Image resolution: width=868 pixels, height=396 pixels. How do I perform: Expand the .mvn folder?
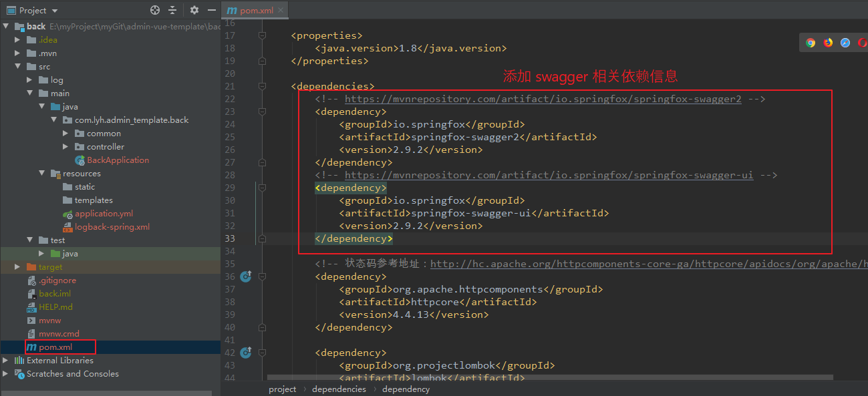coord(18,53)
